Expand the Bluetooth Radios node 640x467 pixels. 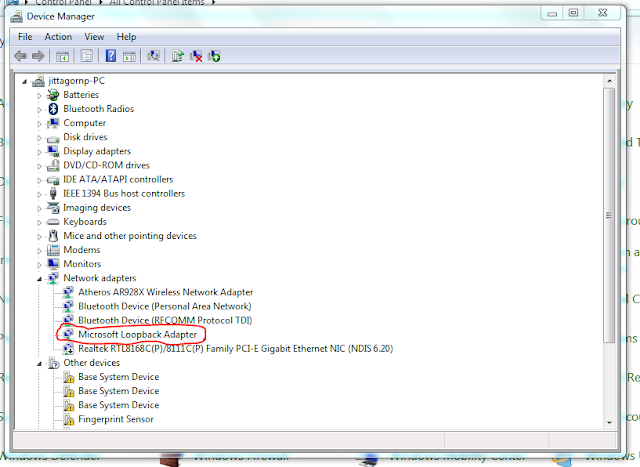(39, 109)
